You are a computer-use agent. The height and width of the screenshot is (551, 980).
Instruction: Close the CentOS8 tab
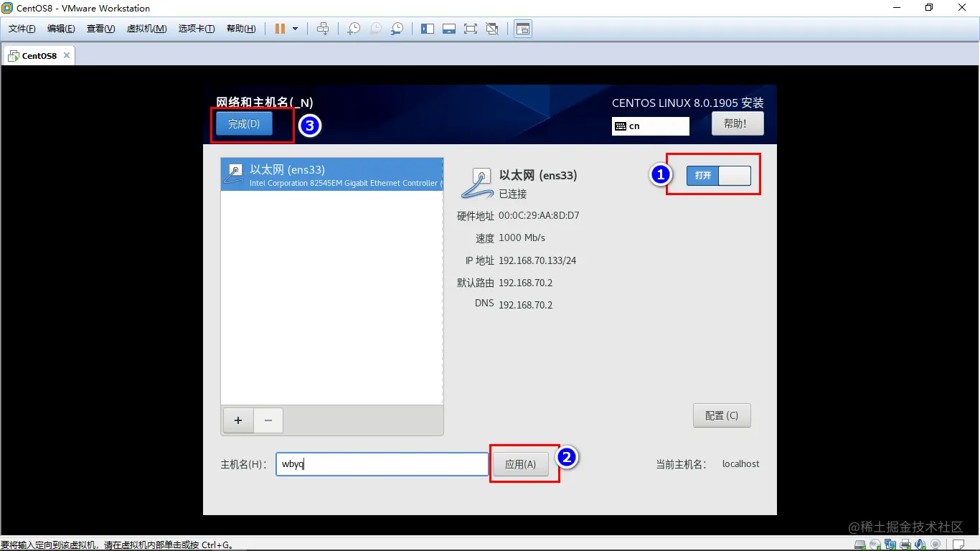click(67, 55)
